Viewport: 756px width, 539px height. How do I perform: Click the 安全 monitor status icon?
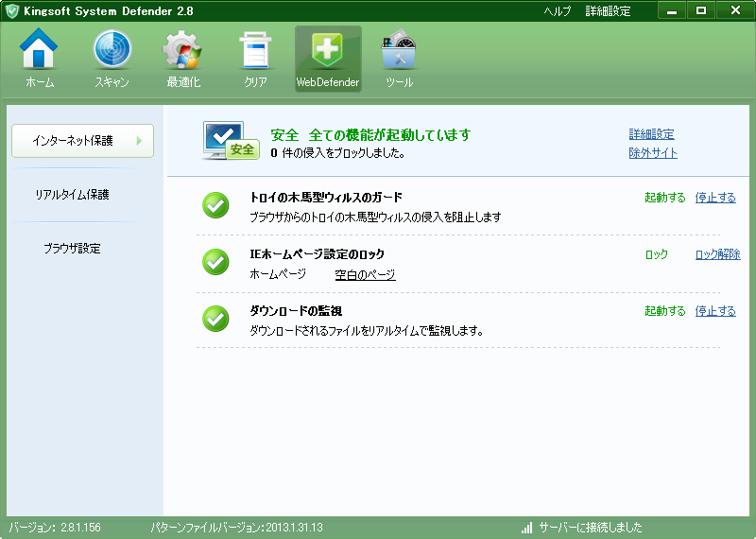231,141
